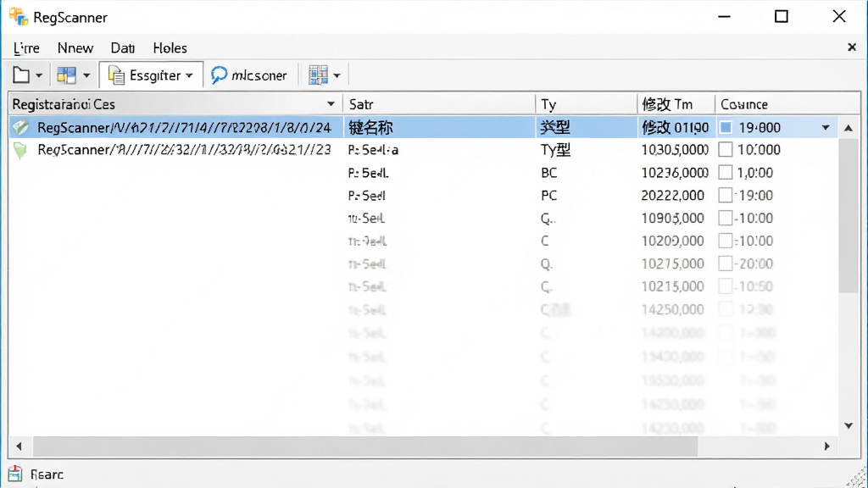This screenshot has width=868, height=488.
Task: Open dropdown arrow beside window layout icon
Action: (86, 75)
